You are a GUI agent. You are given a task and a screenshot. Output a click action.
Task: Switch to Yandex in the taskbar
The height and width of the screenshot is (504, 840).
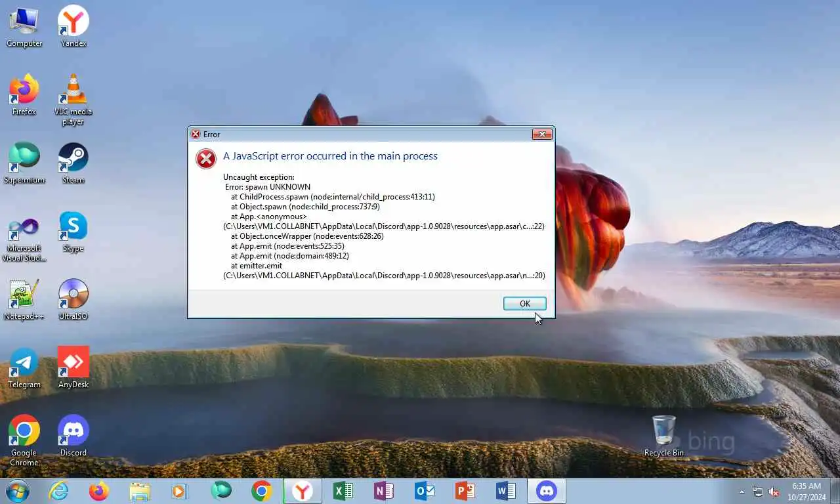303,491
